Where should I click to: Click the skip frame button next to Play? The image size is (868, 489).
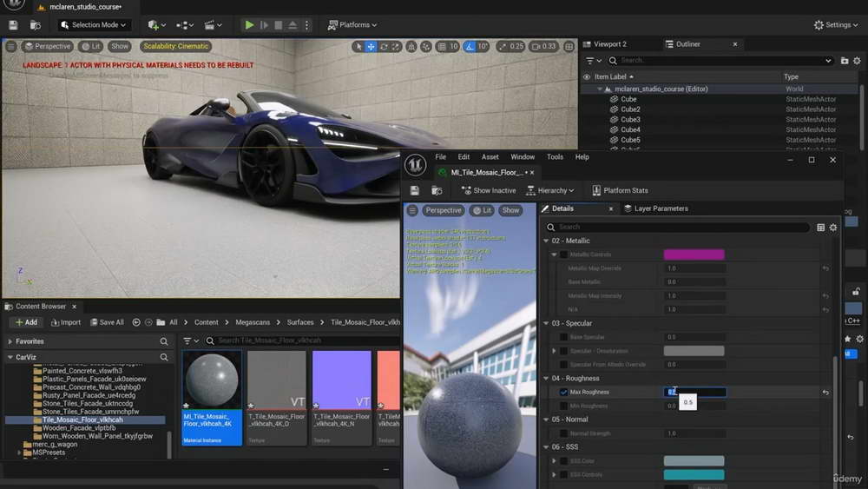pos(264,25)
